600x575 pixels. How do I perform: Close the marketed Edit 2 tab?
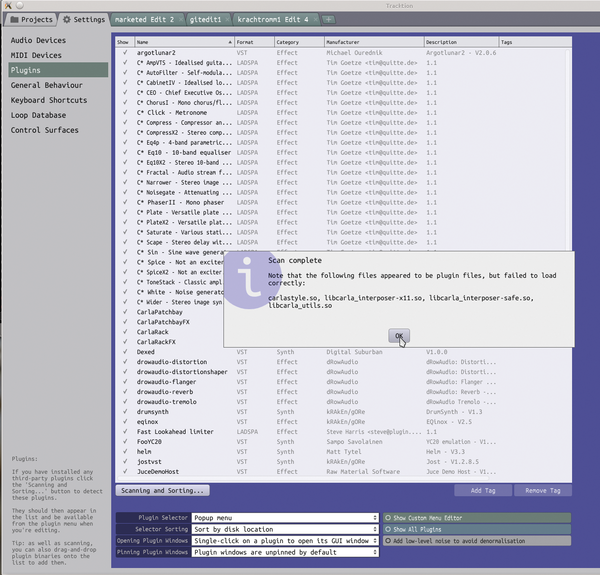point(180,20)
